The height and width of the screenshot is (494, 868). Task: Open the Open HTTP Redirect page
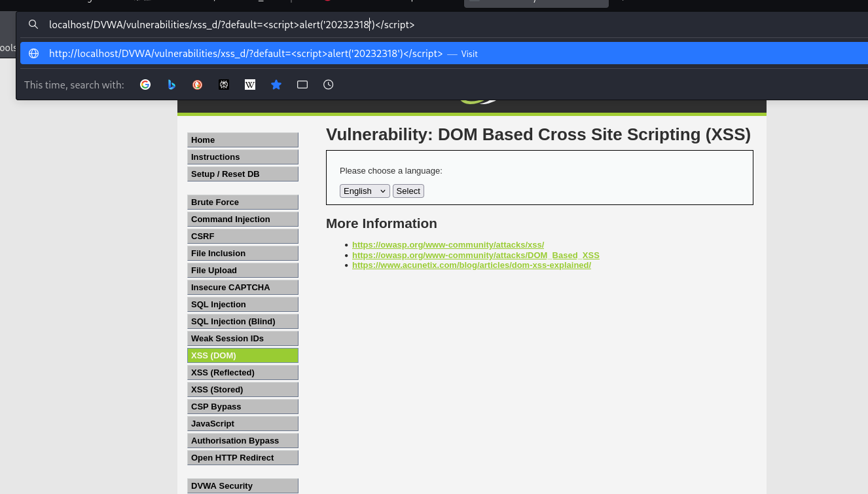point(243,458)
